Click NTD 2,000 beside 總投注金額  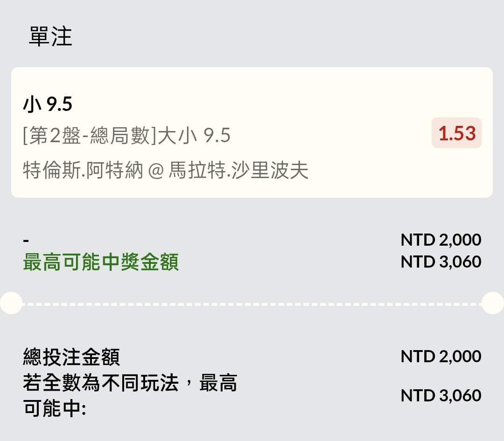point(441,356)
